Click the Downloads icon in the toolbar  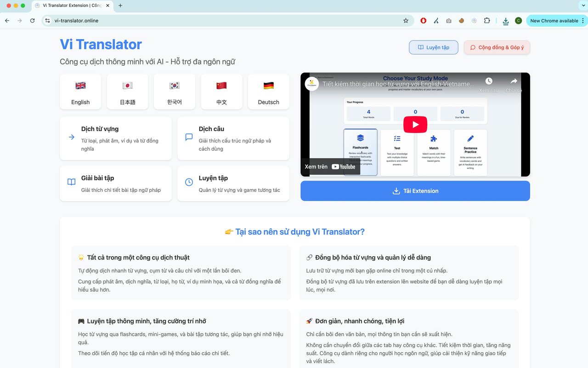coord(506,20)
